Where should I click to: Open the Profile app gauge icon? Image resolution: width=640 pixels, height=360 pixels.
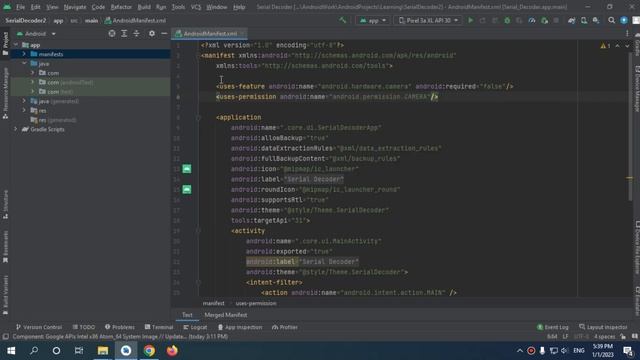(532, 20)
